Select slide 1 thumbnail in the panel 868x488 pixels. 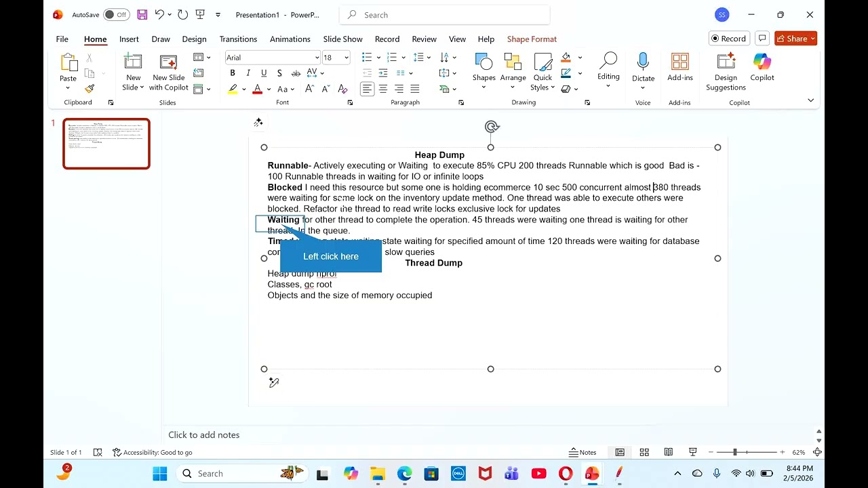point(106,144)
